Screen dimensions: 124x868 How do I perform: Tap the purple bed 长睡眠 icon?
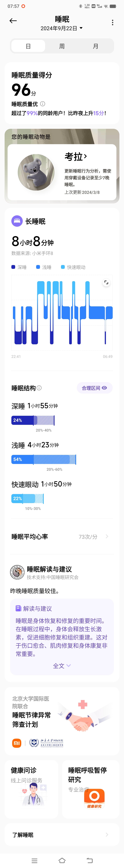pos(17,221)
